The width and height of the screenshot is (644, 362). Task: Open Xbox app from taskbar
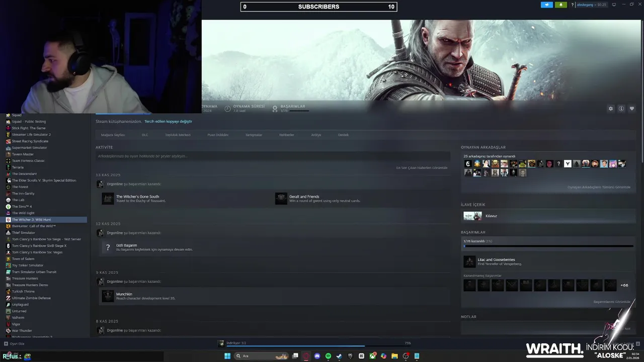(x=372, y=356)
